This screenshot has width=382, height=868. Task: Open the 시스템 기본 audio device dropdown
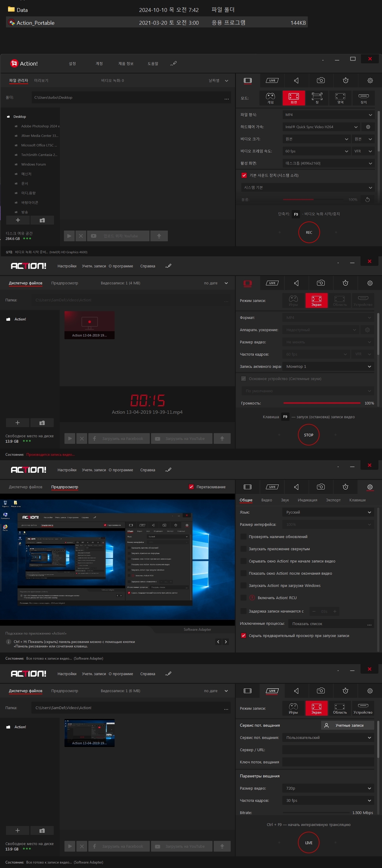308,187
